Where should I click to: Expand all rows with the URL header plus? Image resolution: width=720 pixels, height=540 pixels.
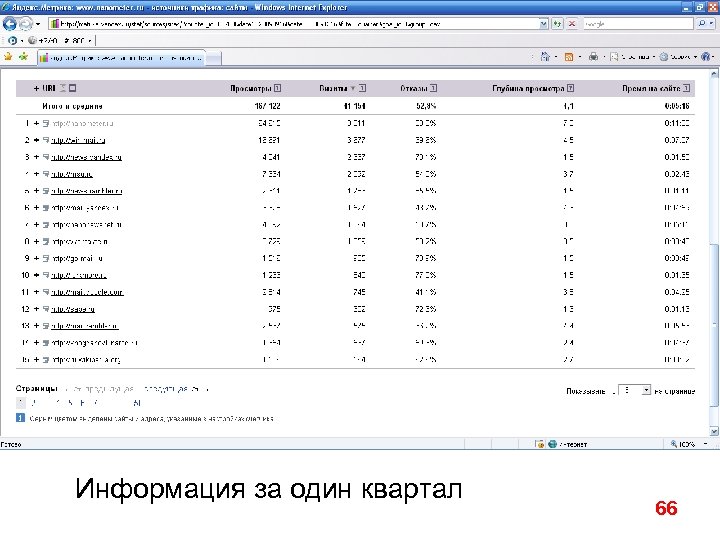coord(36,88)
